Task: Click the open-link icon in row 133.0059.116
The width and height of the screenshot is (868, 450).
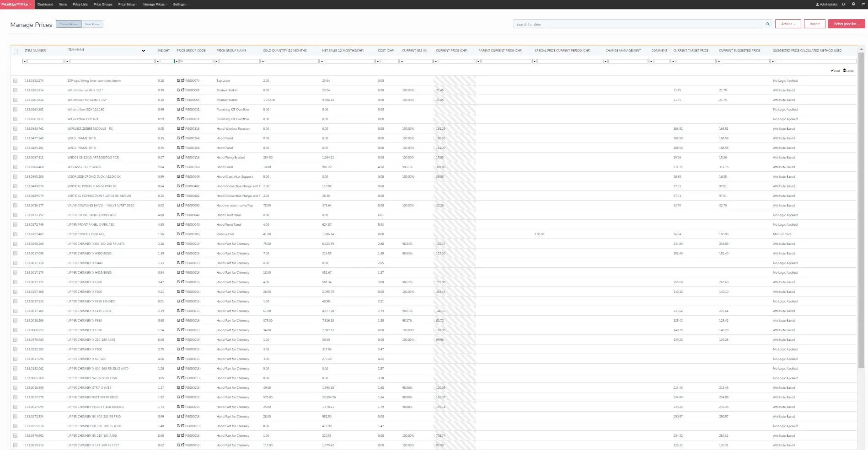Action: click(182, 445)
